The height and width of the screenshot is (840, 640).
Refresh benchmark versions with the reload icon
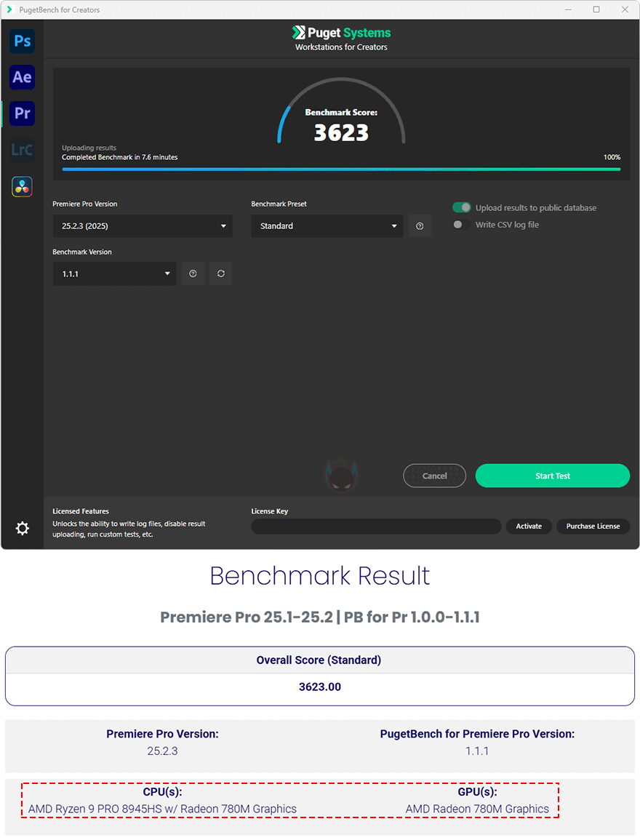(220, 273)
